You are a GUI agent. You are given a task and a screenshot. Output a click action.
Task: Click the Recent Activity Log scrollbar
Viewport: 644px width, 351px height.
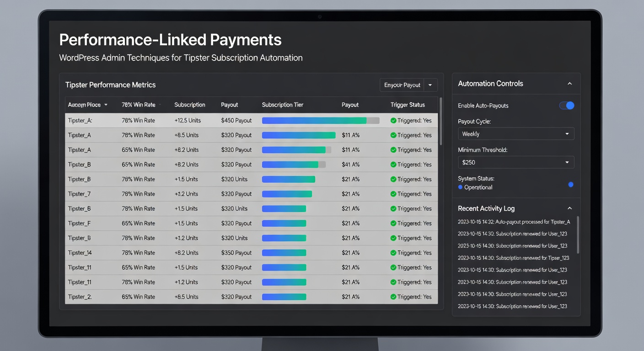[577, 234]
